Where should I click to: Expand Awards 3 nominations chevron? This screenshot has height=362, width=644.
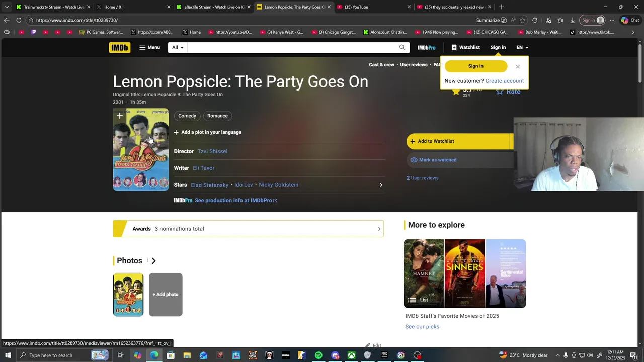coord(379,229)
